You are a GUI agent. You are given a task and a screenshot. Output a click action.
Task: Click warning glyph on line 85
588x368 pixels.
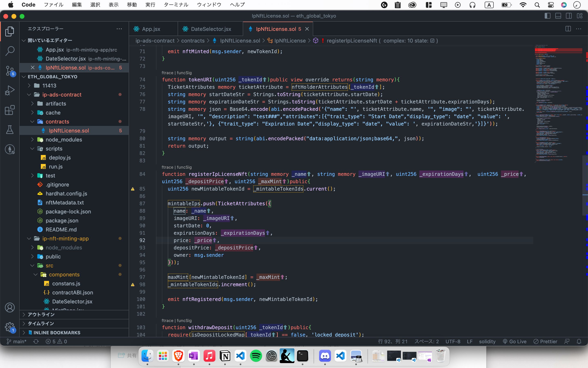point(133,189)
